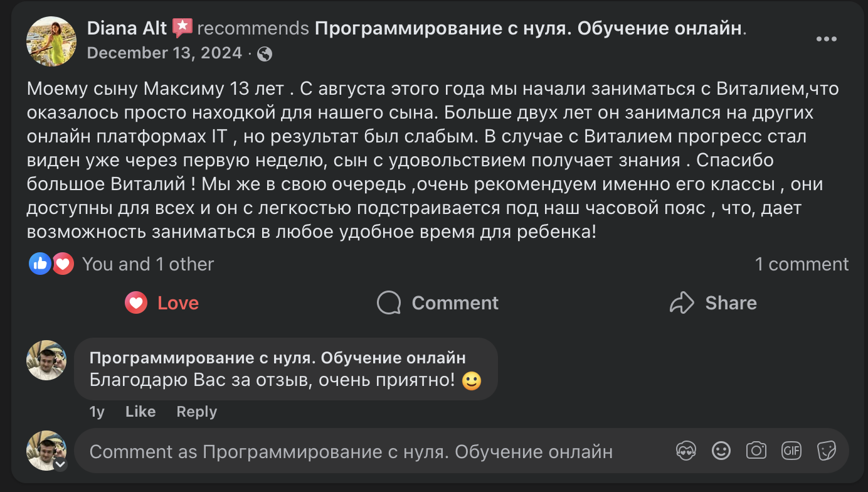Click Reply under the page's comment
The width and height of the screenshot is (868, 492).
click(x=196, y=412)
